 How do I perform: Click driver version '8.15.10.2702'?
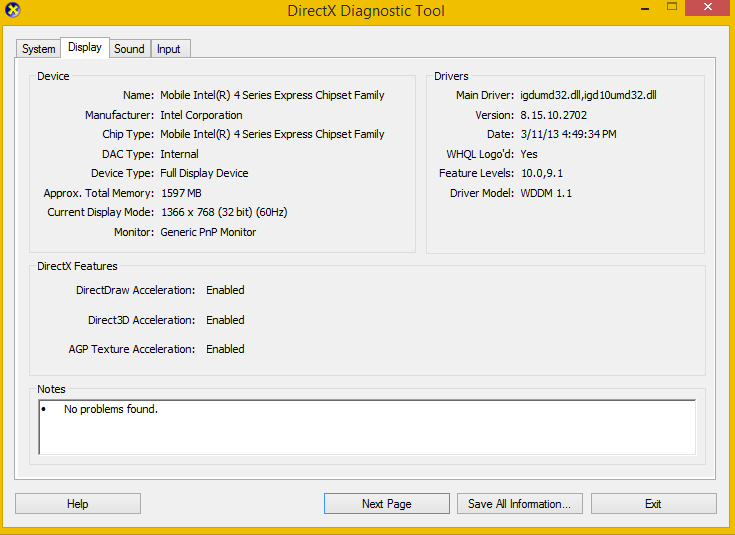[x=554, y=115]
